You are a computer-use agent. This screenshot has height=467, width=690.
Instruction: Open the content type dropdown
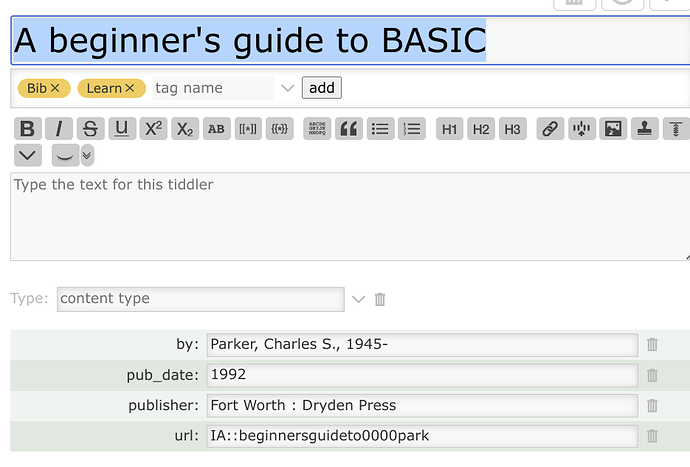point(359,299)
